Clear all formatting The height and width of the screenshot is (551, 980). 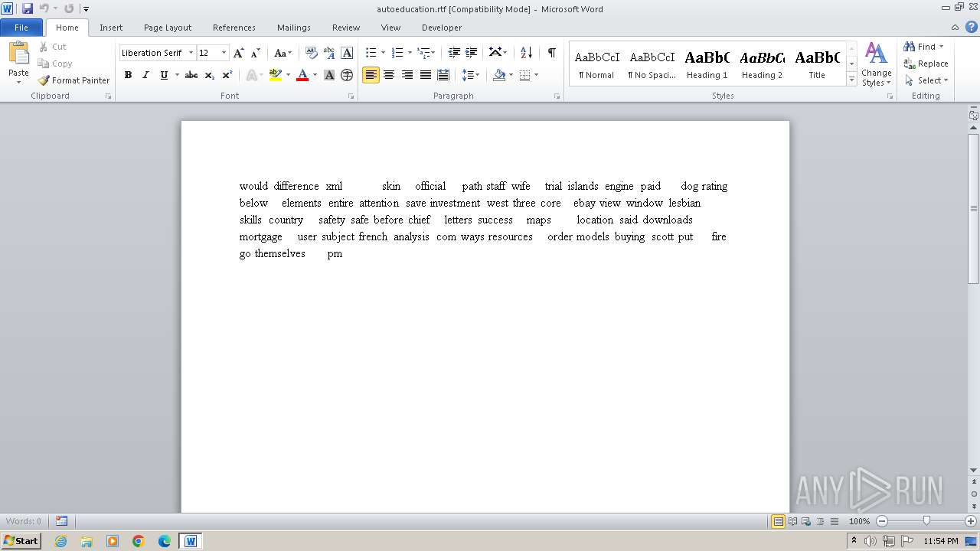pyautogui.click(x=312, y=53)
